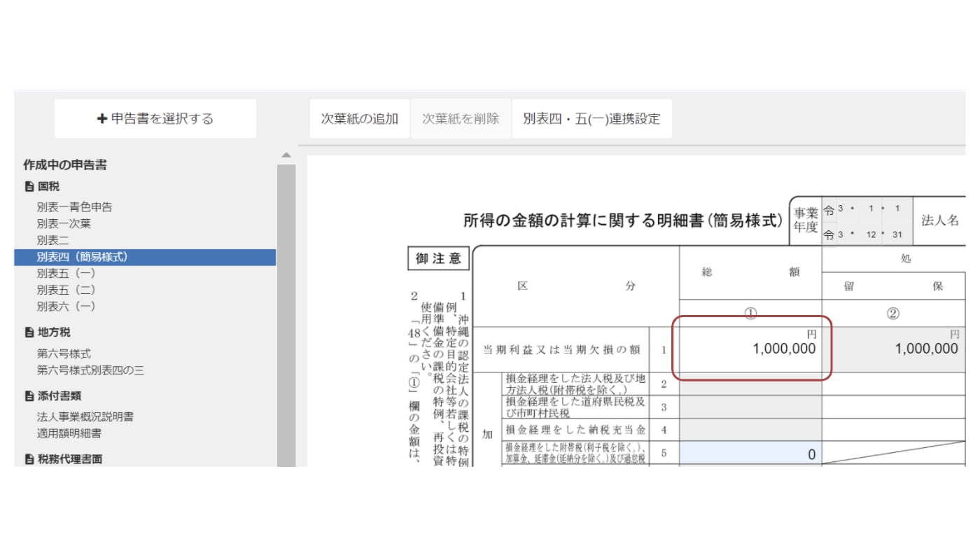Screen dimensions: 980x560
Task: Open 別表六（一） form
Action: (x=66, y=307)
